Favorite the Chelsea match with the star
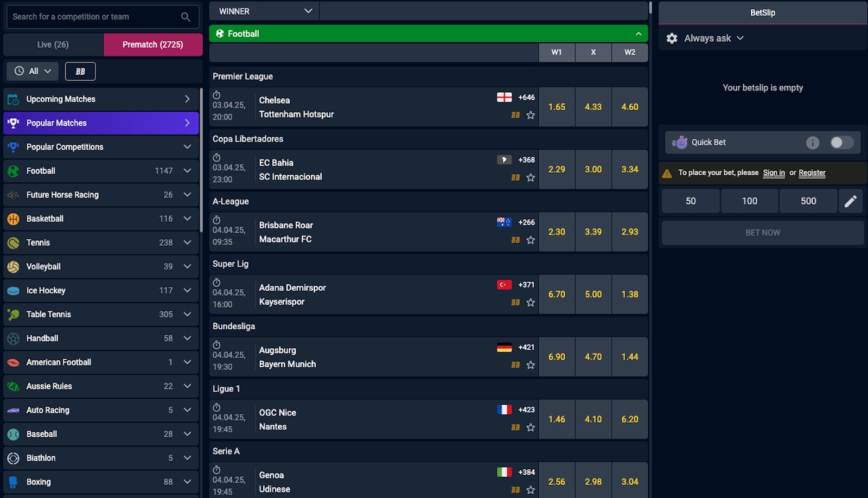The image size is (868, 498). (x=531, y=116)
